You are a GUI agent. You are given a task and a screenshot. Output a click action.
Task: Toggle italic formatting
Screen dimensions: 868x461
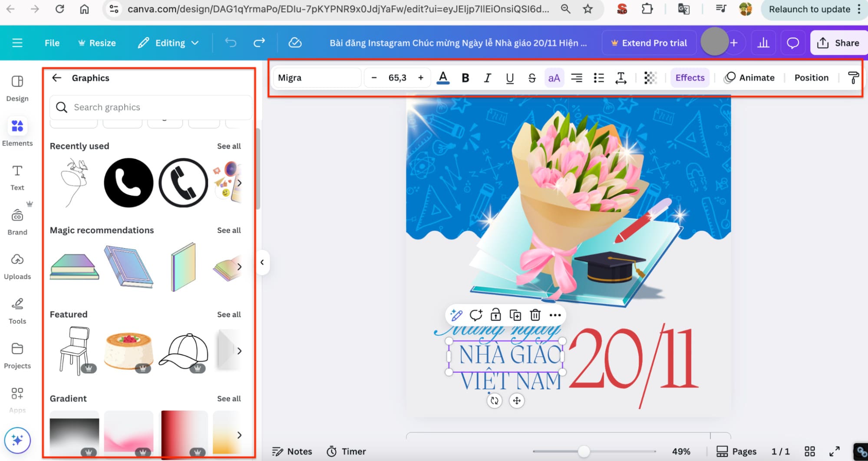point(487,78)
